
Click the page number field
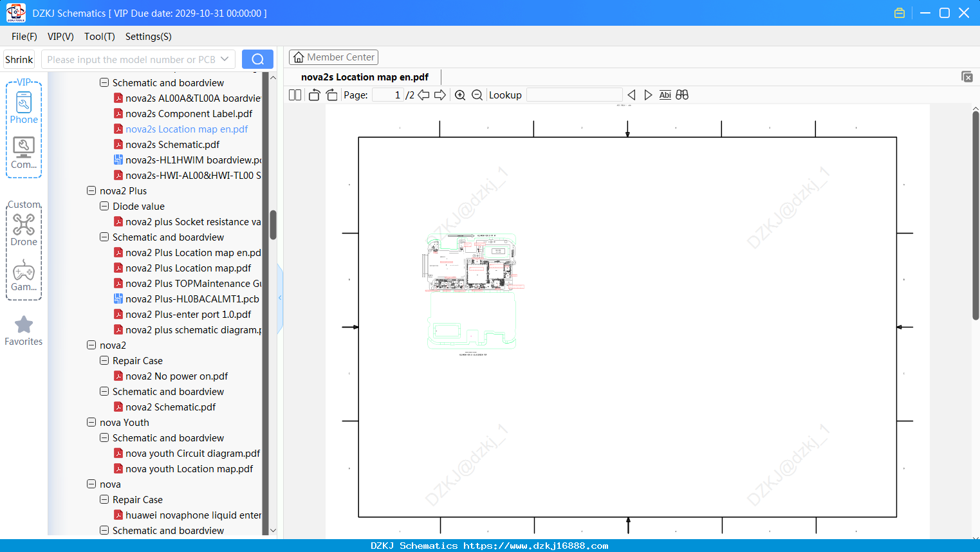[388, 95]
